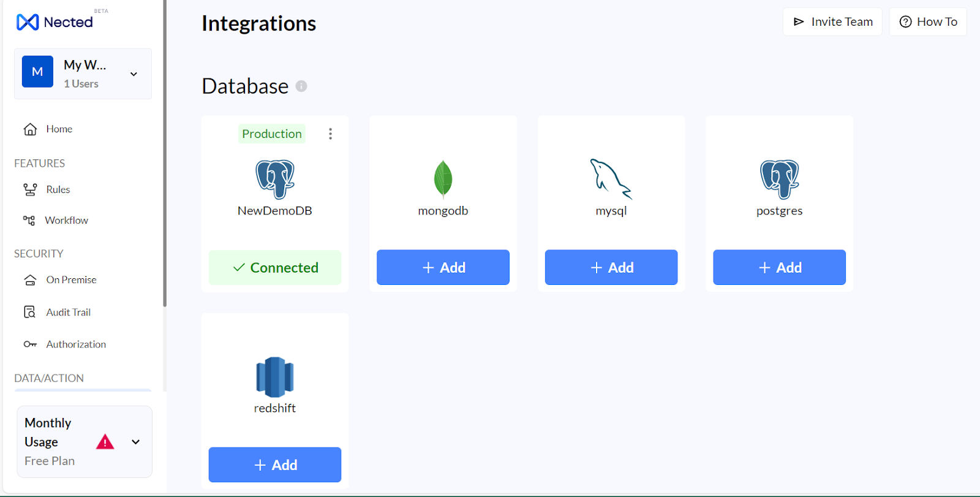Click the Production environment tag
Image resolution: width=980 pixels, height=497 pixels.
pos(272,134)
